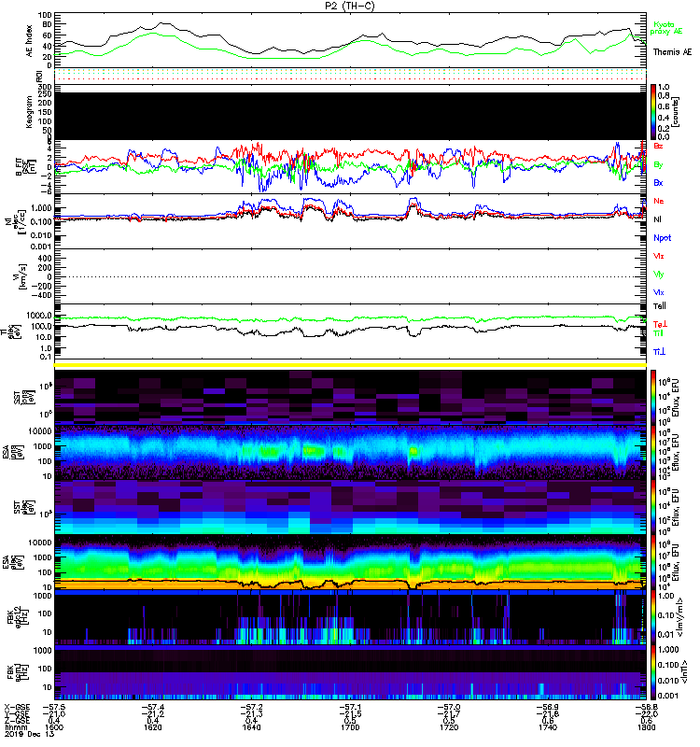Click the 1720 time tick label
Image resolution: width=700 pixels, height=747 pixels.
coord(449,727)
